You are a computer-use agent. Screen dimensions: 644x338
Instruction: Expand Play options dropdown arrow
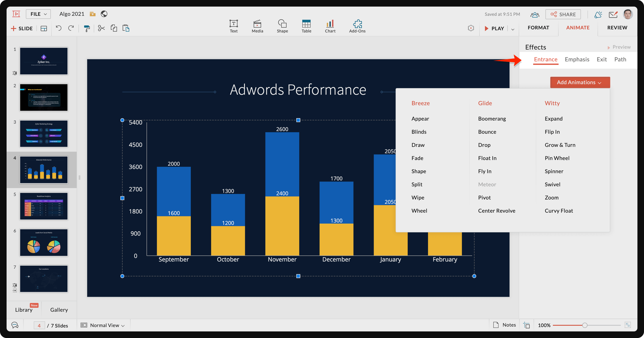513,29
